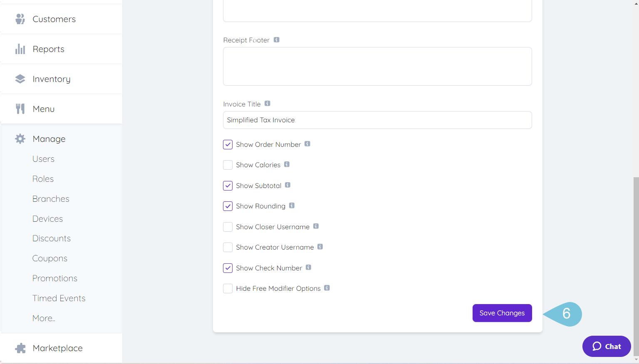Click the info icon next to Receipt Footer

(x=277, y=40)
